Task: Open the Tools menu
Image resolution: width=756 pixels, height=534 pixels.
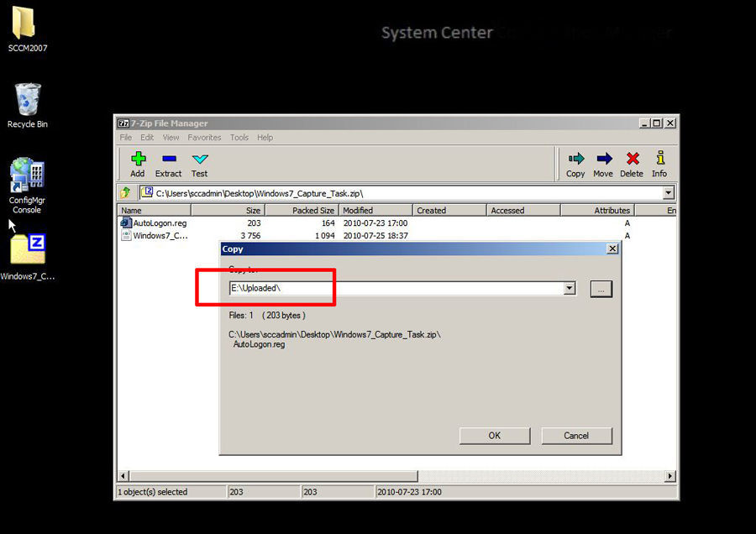Action: [x=239, y=138]
